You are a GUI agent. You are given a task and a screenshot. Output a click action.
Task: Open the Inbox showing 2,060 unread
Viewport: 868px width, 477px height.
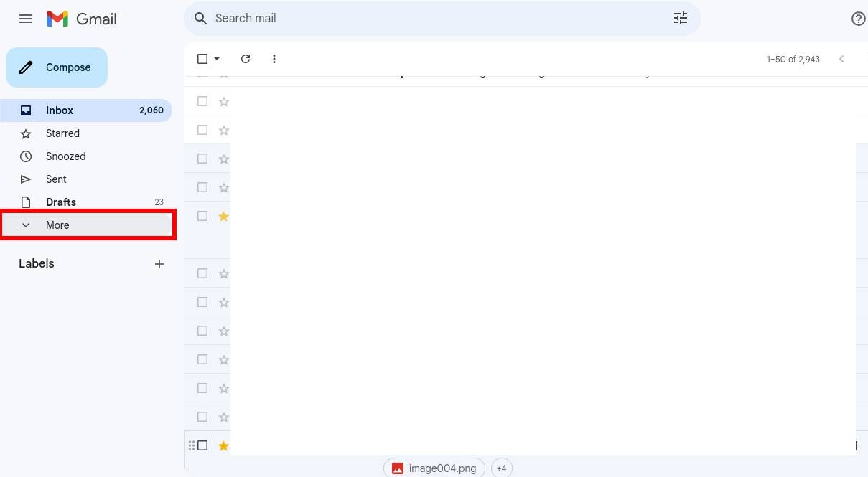[x=60, y=110]
